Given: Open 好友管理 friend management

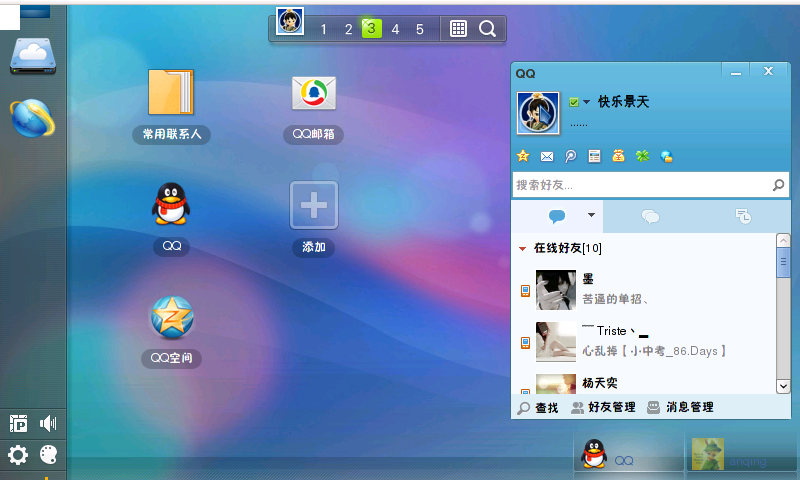Looking at the screenshot, I should (604, 407).
